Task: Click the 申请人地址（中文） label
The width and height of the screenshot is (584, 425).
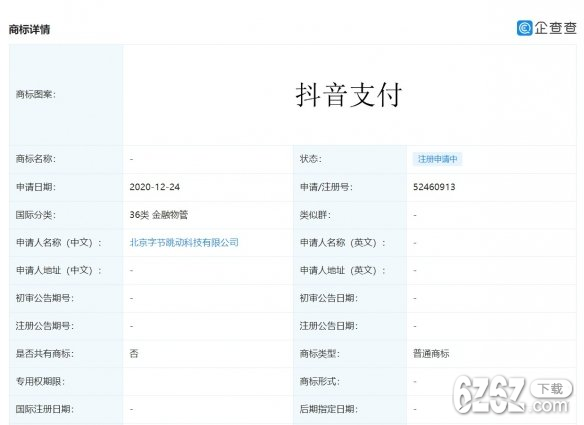Action: point(59,270)
